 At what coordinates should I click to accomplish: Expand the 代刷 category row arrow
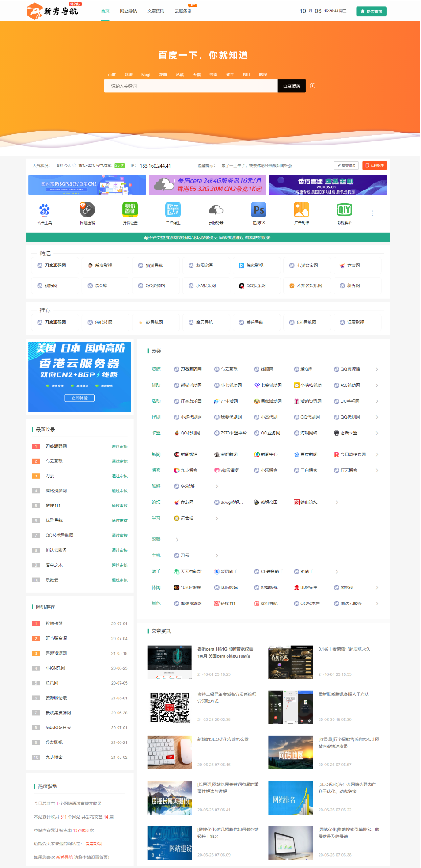(x=377, y=417)
